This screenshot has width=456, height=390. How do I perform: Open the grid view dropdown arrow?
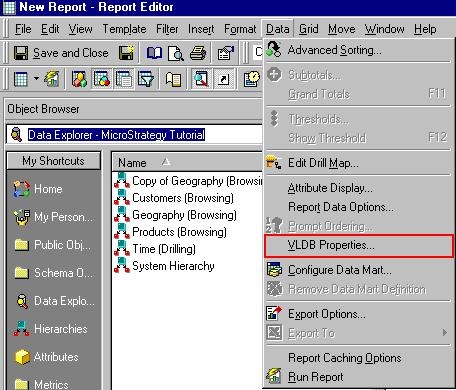[x=36, y=79]
